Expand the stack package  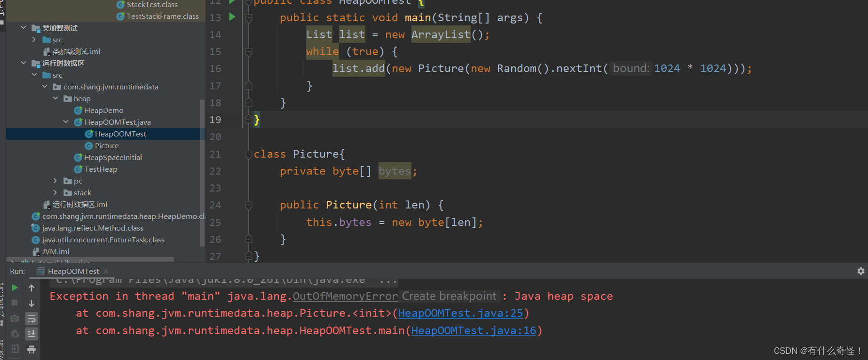55,192
